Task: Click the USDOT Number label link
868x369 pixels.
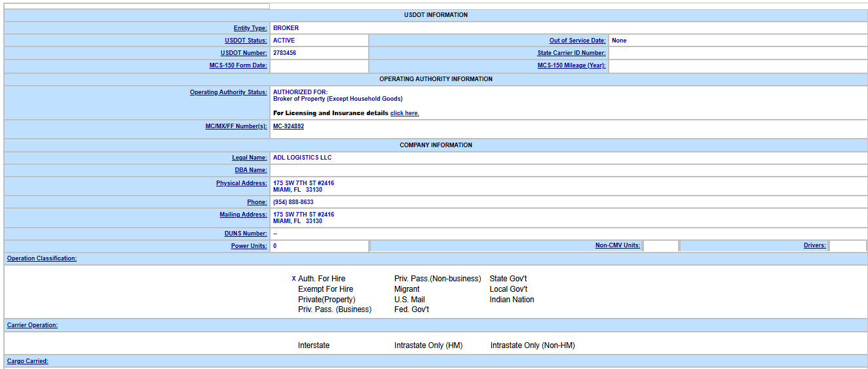Action: (244, 53)
